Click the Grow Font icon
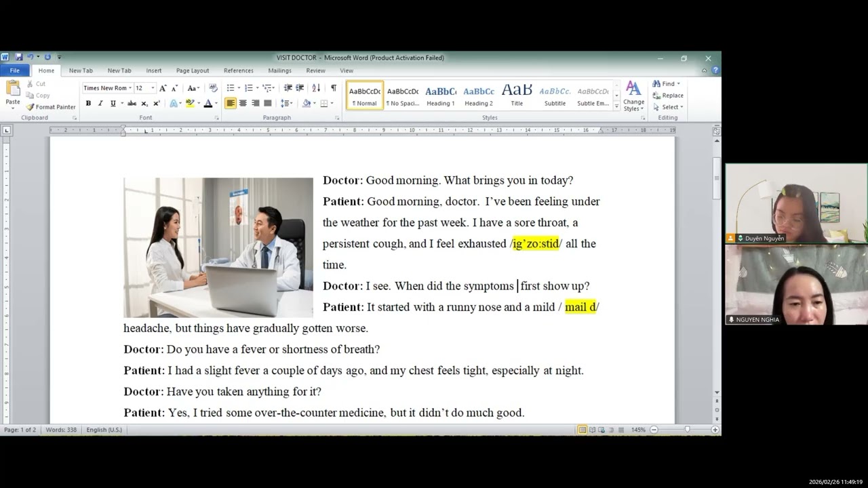The width and height of the screenshot is (868, 488). 163,88
